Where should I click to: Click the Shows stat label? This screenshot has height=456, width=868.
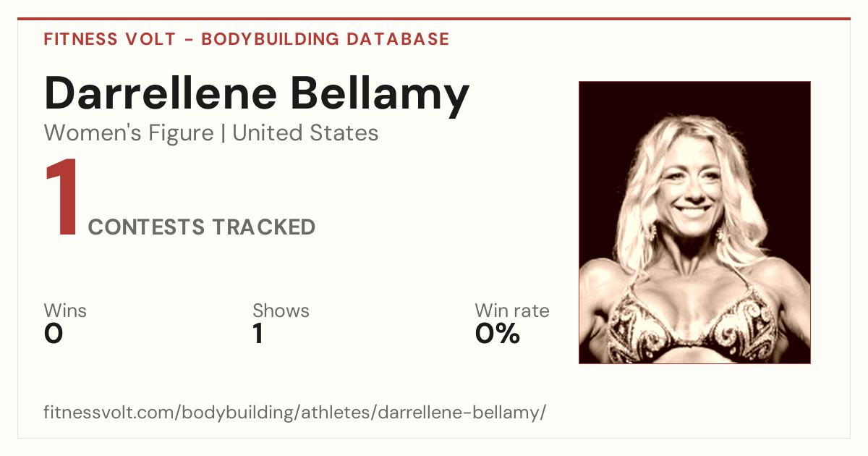pyautogui.click(x=281, y=311)
